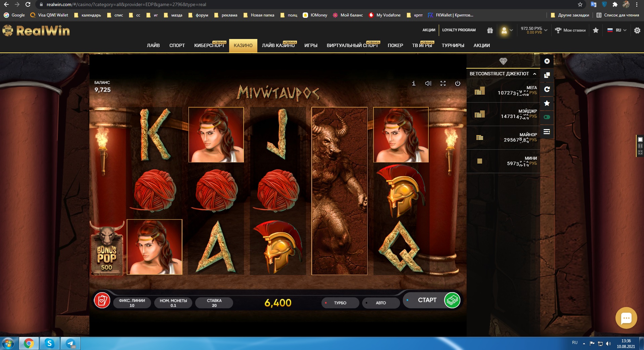This screenshot has width=644, height=350.
Task: Open the Лайв казино tab
Action: pyautogui.click(x=278, y=45)
